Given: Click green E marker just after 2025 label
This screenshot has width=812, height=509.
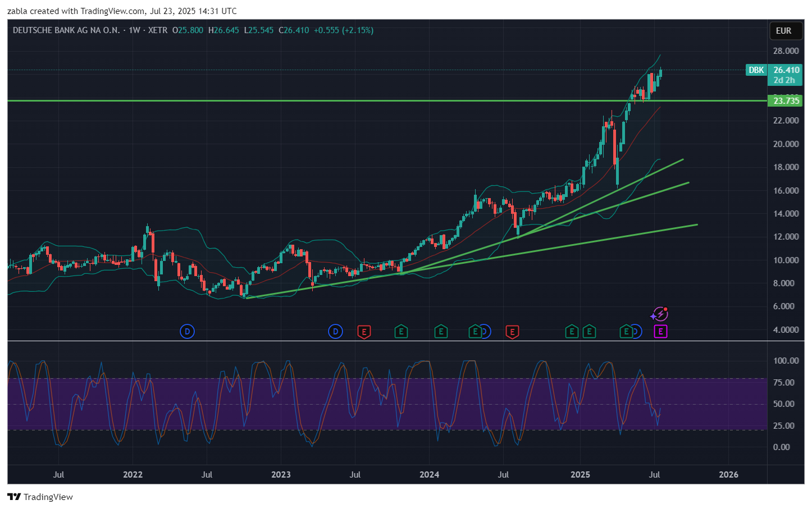Looking at the screenshot, I should click(589, 332).
